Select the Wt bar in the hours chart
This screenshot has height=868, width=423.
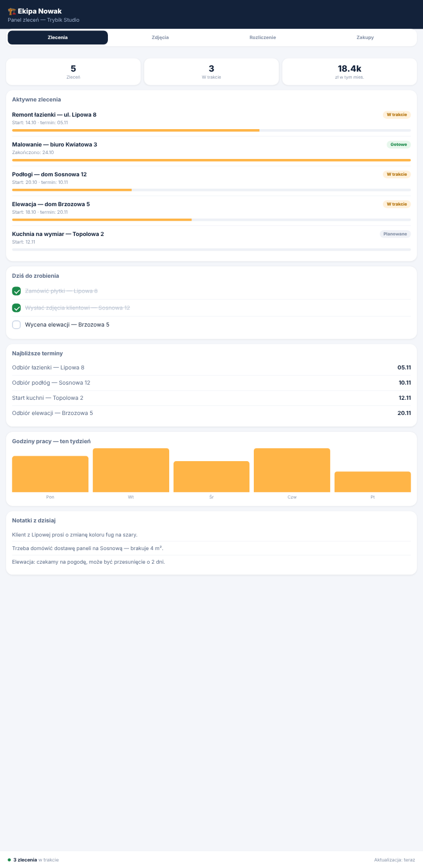pyautogui.click(x=131, y=470)
